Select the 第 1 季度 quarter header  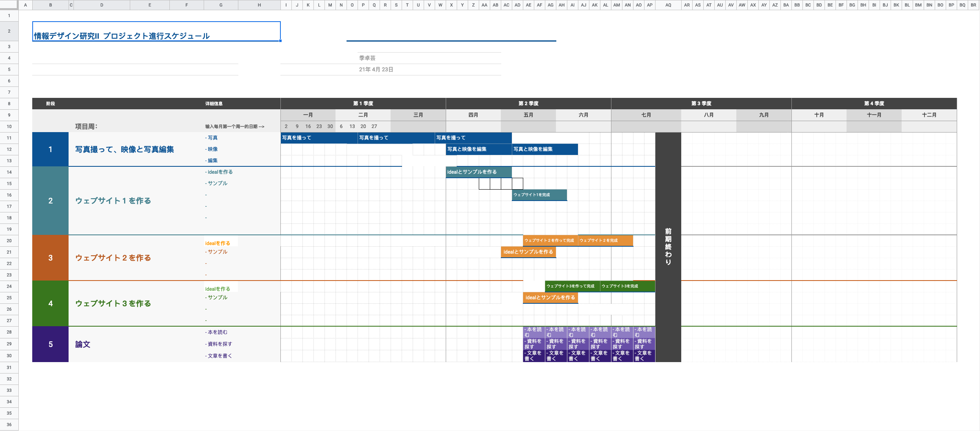[363, 104]
